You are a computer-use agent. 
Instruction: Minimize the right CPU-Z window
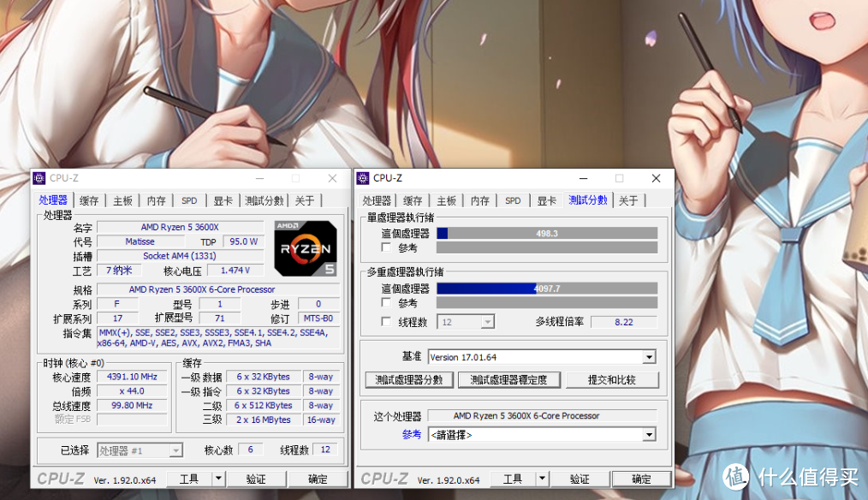(584, 178)
